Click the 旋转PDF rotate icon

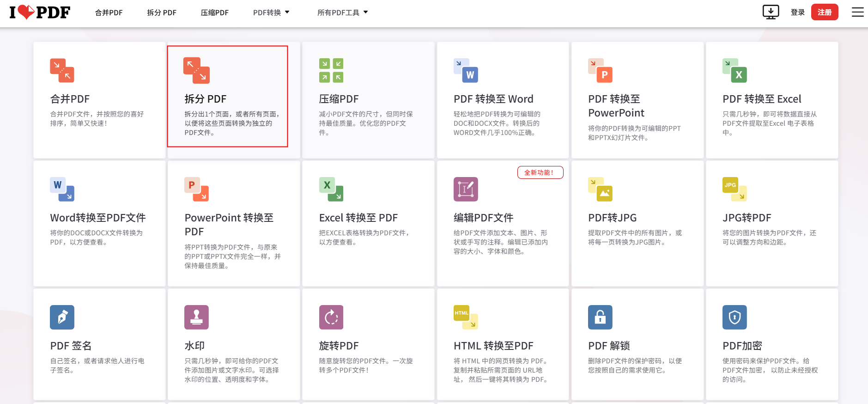[331, 318]
